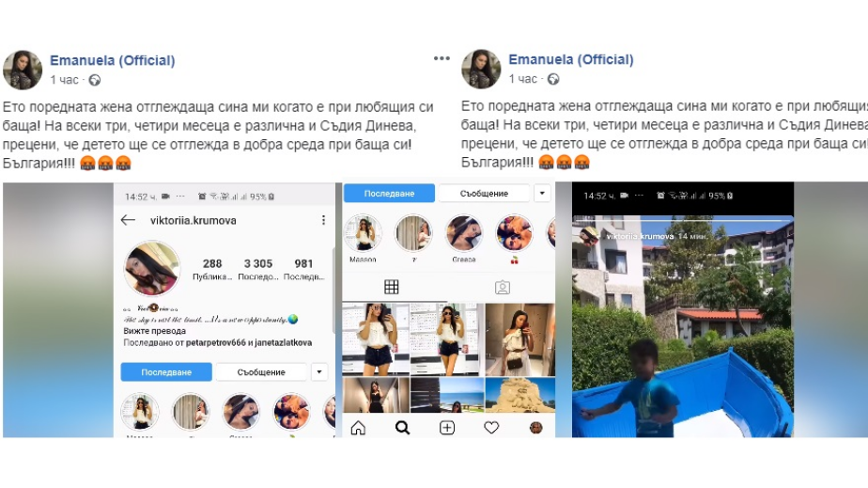Click the upper Съобщение button
This screenshot has width=868, height=488.
point(484,193)
